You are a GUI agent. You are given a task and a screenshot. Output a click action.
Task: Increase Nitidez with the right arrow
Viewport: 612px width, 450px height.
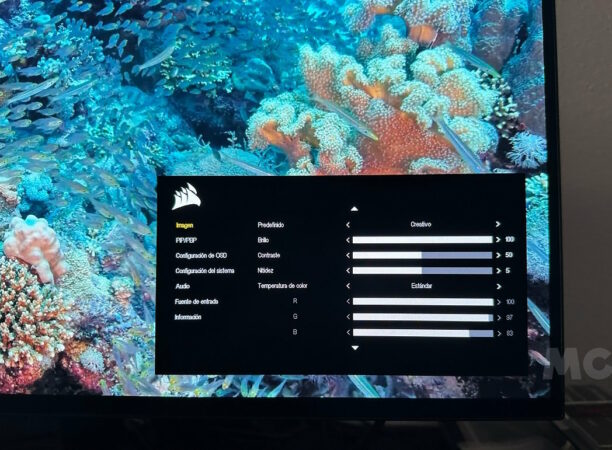click(497, 270)
